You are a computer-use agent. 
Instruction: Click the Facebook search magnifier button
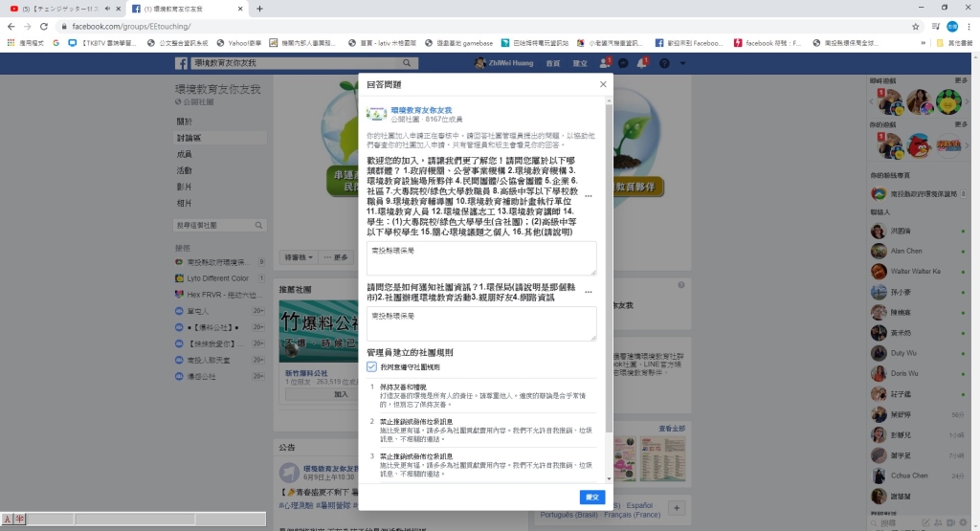pos(407,63)
